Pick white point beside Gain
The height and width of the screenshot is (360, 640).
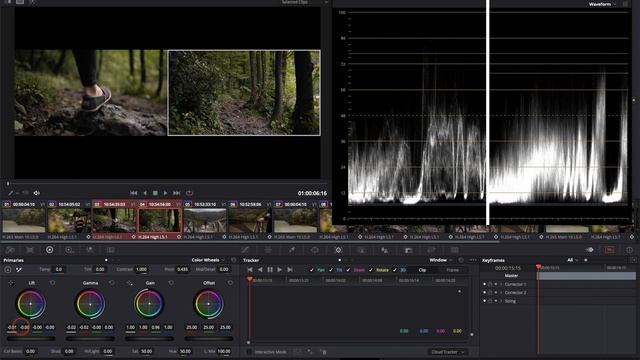(130, 283)
